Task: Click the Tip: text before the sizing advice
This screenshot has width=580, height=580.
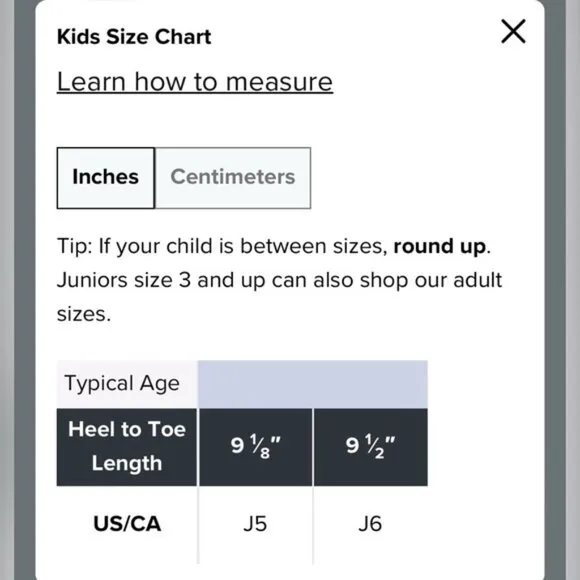Action: pyautogui.click(x=74, y=246)
